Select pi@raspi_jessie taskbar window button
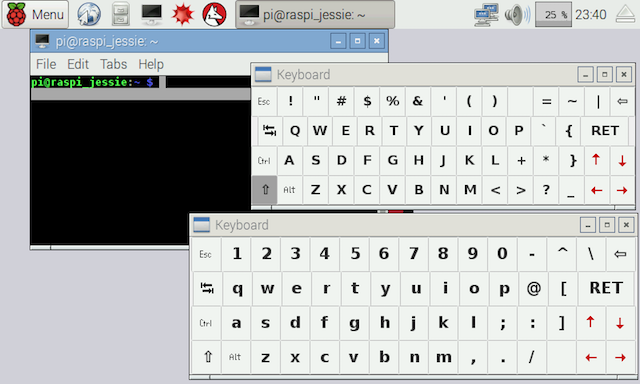This screenshot has width=640, height=384. [315, 14]
